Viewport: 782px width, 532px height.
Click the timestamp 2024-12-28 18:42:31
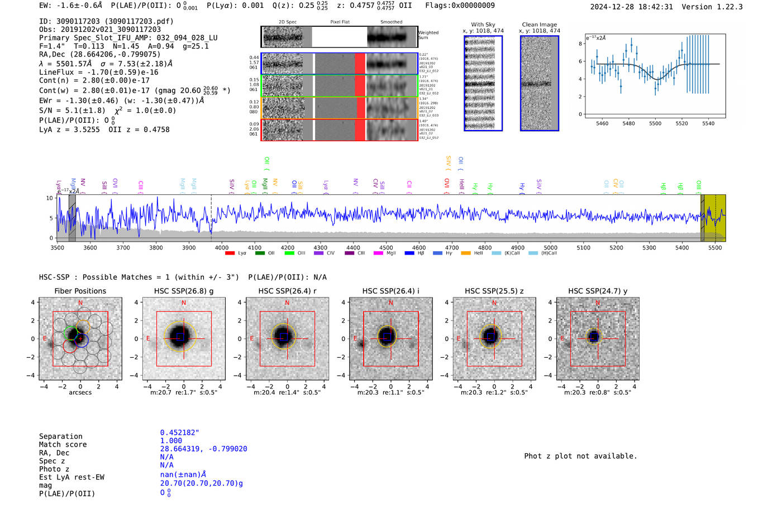[632, 7]
